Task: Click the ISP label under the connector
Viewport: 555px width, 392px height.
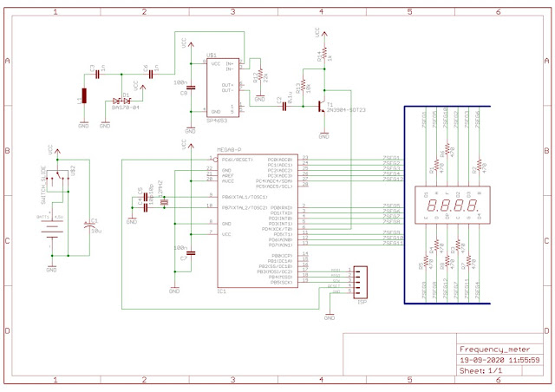Action: (x=362, y=302)
